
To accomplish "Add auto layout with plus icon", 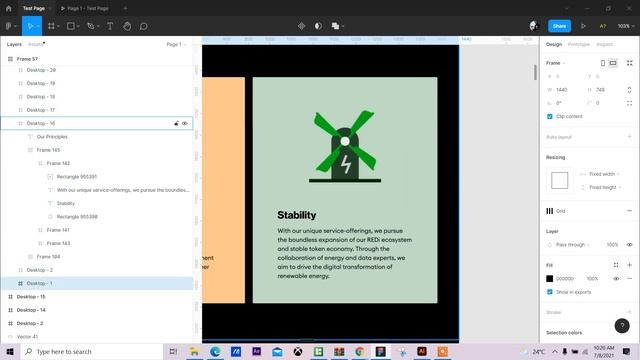I will pos(629,137).
